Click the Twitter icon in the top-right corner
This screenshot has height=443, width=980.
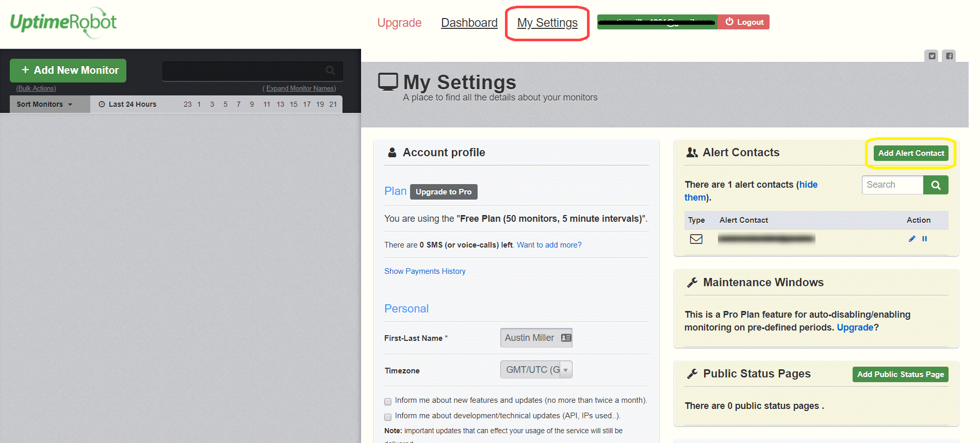[932, 56]
